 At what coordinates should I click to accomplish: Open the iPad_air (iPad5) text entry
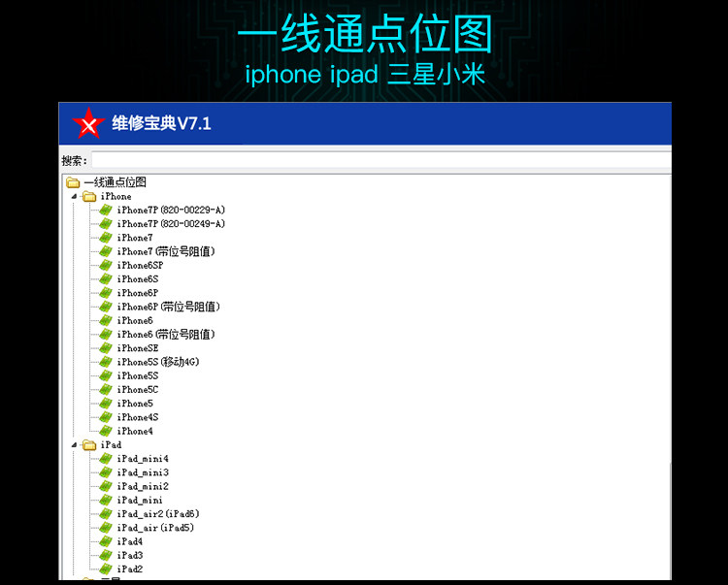point(155,528)
